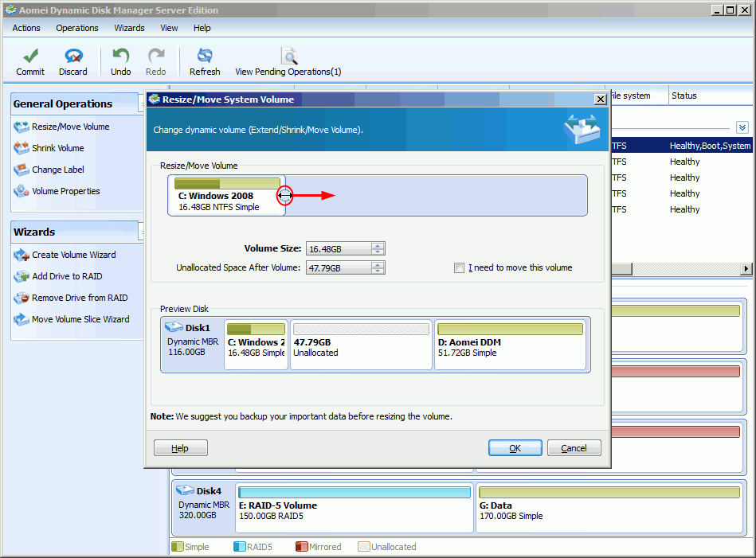Screen dimensions: 756x558
Task: Click the Remove Drive from RAID icon
Action: tap(22, 298)
